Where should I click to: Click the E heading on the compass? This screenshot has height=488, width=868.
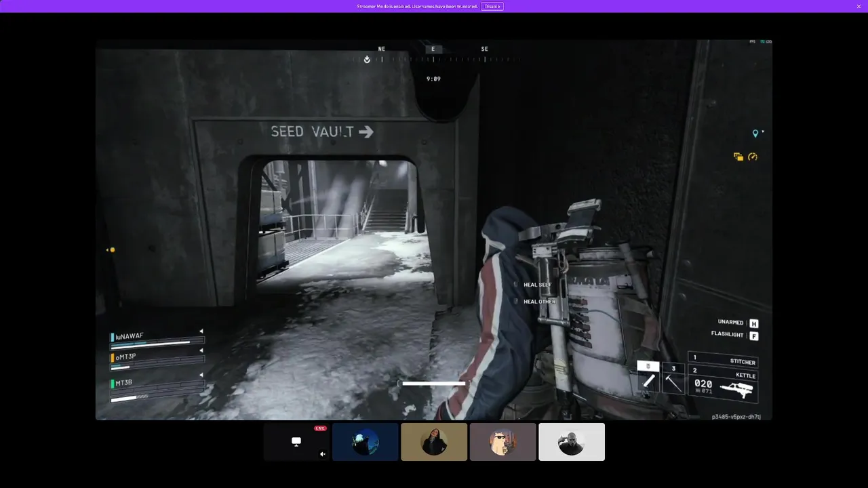pyautogui.click(x=433, y=49)
